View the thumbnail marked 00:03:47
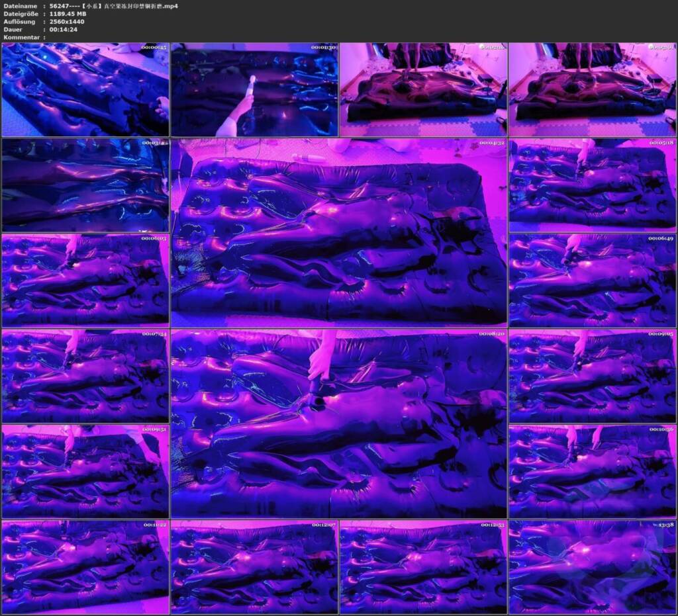This screenshot has width=678, height=616. click(x=85, y=185)
